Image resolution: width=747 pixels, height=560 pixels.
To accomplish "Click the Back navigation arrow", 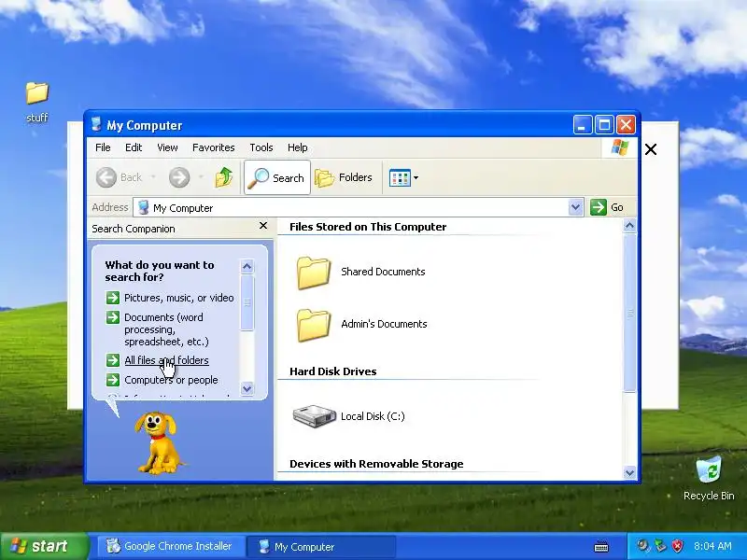I will tap(106, 177).
